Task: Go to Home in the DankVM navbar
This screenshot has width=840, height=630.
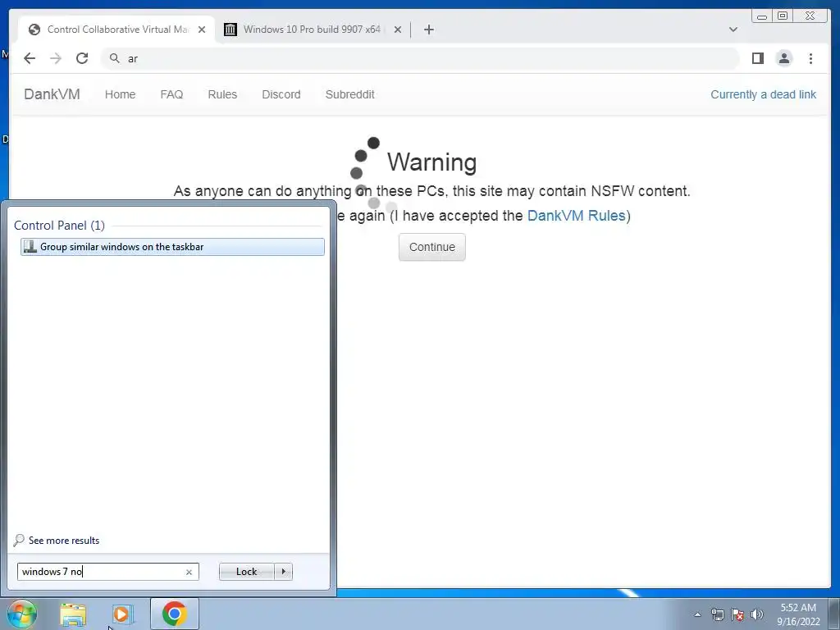Action: point(120,94)
